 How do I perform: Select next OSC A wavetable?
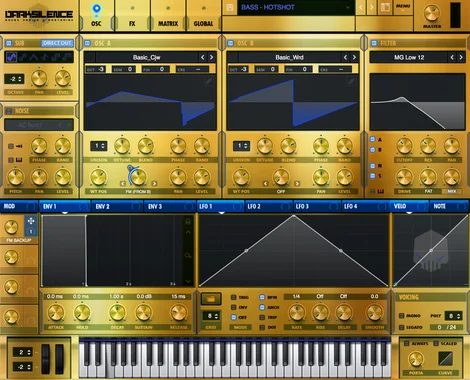211,57
